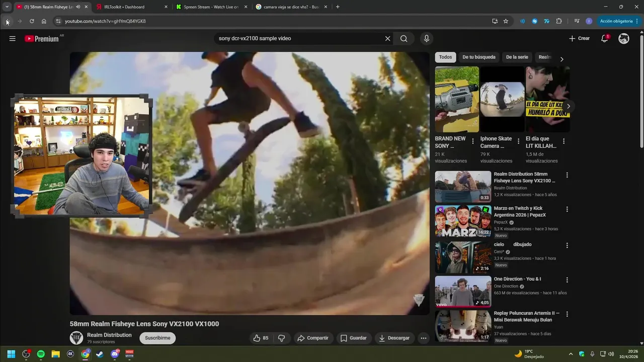The image size is (644, 362).
Task: Switch to the Spreen Stream tab
Action: pos(211,7)
